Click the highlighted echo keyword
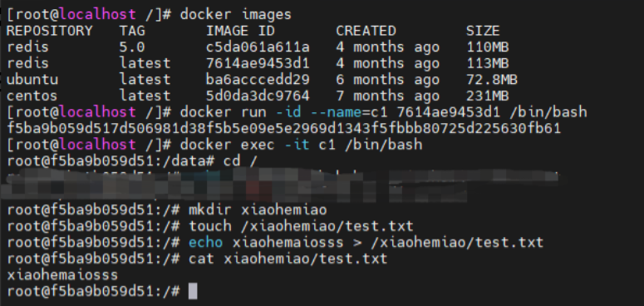The width and height of the screenshot is (644, 306). tap(206, 242)
